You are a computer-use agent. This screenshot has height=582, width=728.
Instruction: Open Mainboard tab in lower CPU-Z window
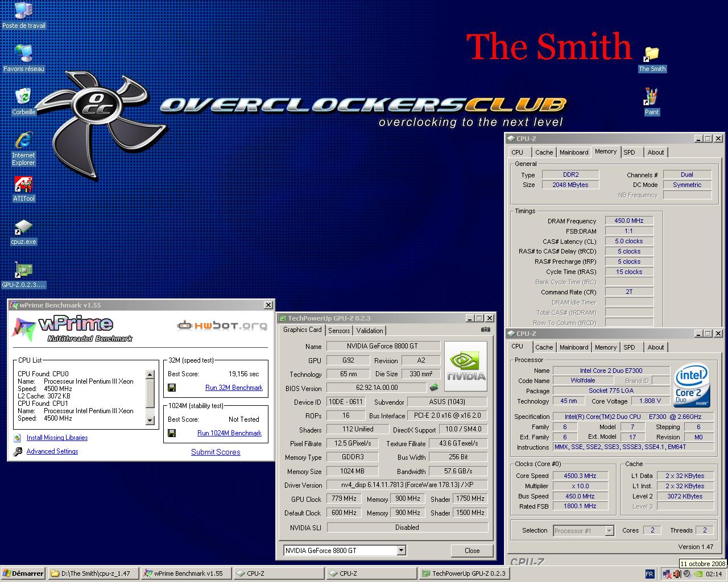[574, 347]
